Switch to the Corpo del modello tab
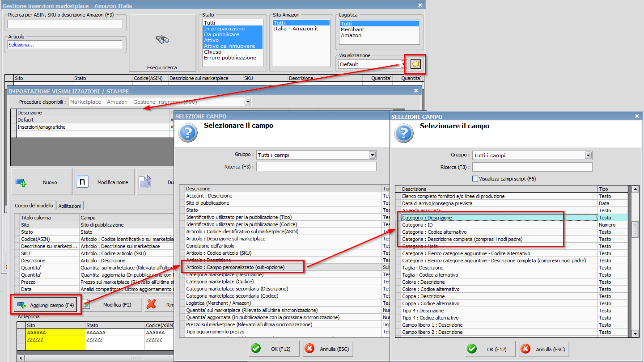The width and height of the screenshot is (644, 362). [34, 206]
